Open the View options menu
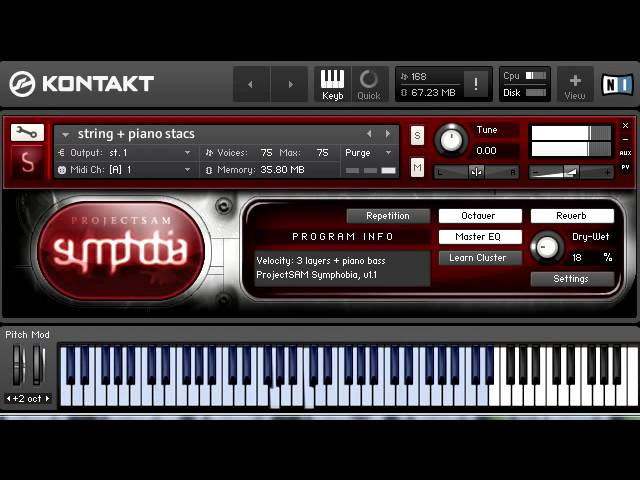640x480 pixels. click(575, 86)
